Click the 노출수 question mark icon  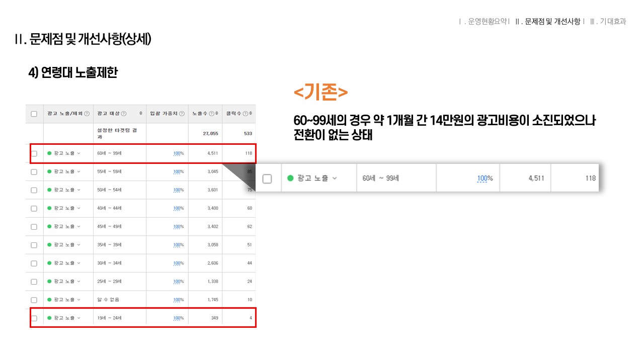212,114
